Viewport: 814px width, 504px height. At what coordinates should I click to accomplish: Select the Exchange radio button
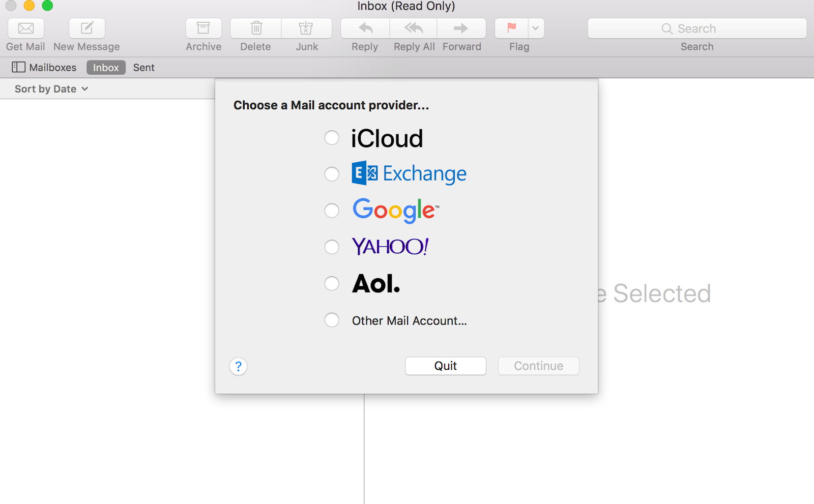(332, 174)
